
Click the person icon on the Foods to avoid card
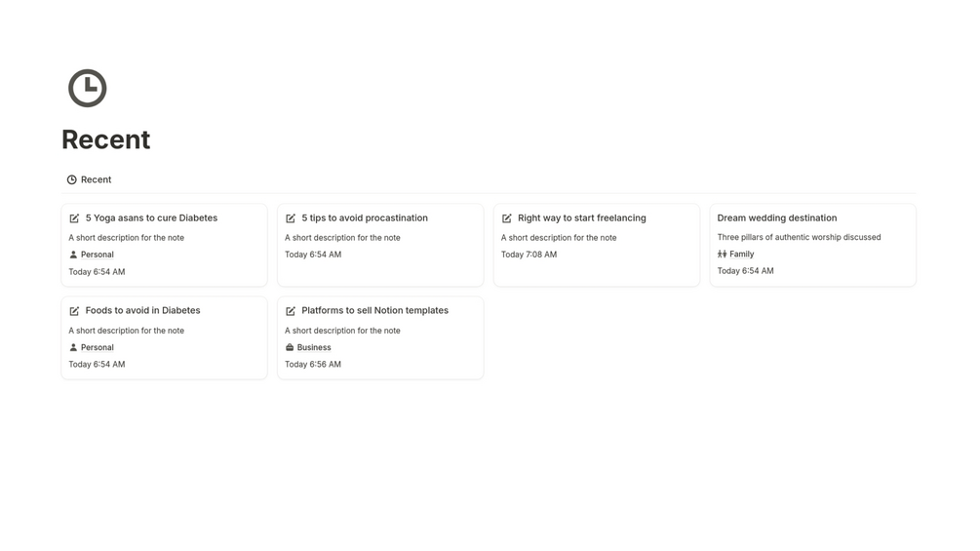(x=73, y=347)
